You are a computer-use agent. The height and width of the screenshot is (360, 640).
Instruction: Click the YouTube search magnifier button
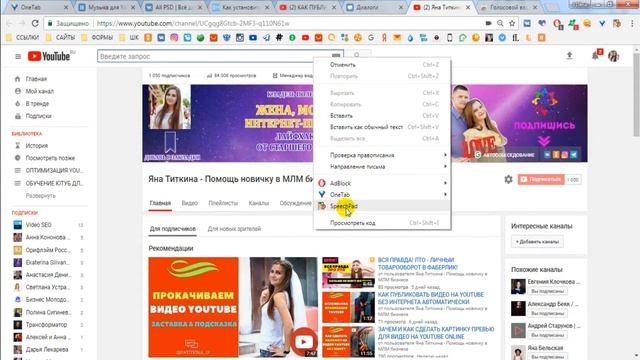point(358,55)
